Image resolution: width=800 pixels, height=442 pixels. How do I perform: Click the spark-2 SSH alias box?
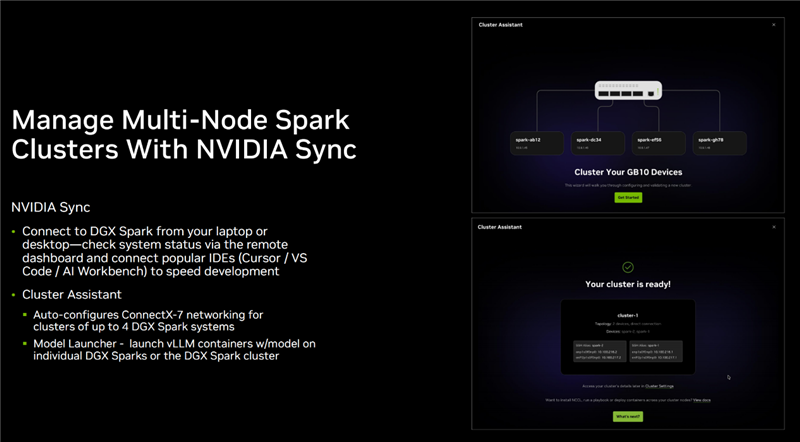599,352
